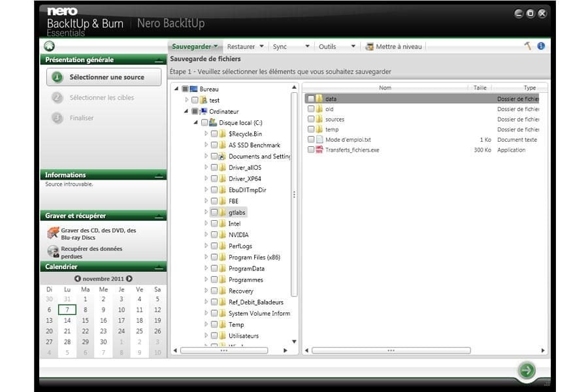Open the Restaurer menu
Viewport: 588px width, 392px height.
(x=245, y=46)
